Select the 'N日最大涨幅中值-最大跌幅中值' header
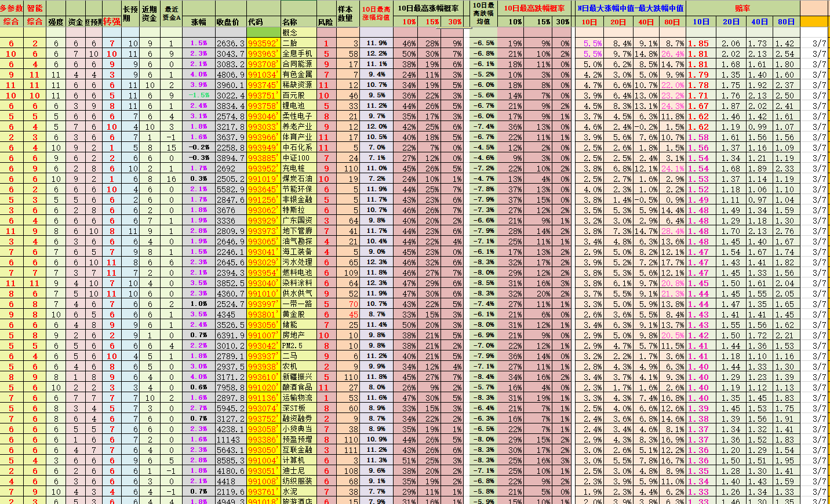This screenshot has width=830, height=504. [631, 9]
